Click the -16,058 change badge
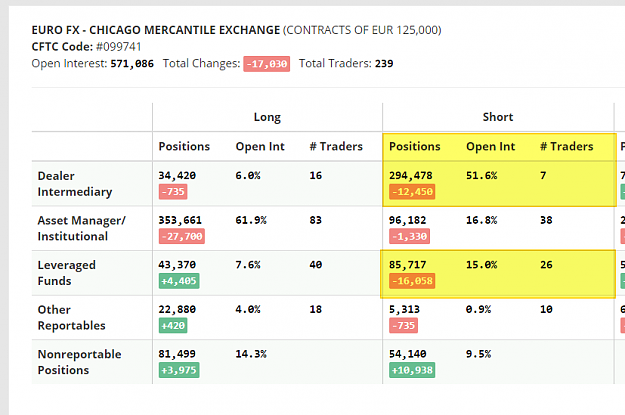 tap(412, 281)
